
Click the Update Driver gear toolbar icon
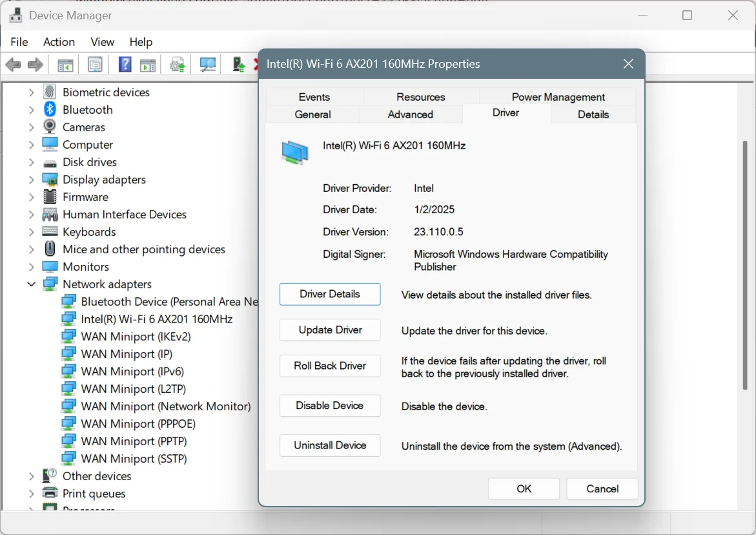pyautogui.click(x=178, y=65)
